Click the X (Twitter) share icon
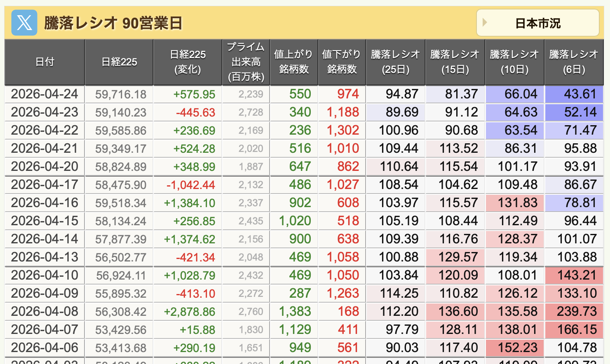The height and width of the screenshot is (364, 610). coord(24,23)
